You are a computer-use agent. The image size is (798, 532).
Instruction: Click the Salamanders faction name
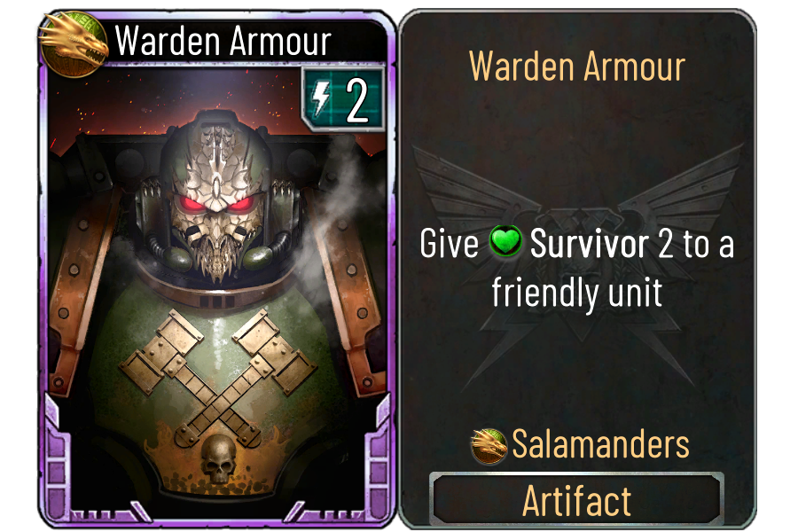point(600,444)
